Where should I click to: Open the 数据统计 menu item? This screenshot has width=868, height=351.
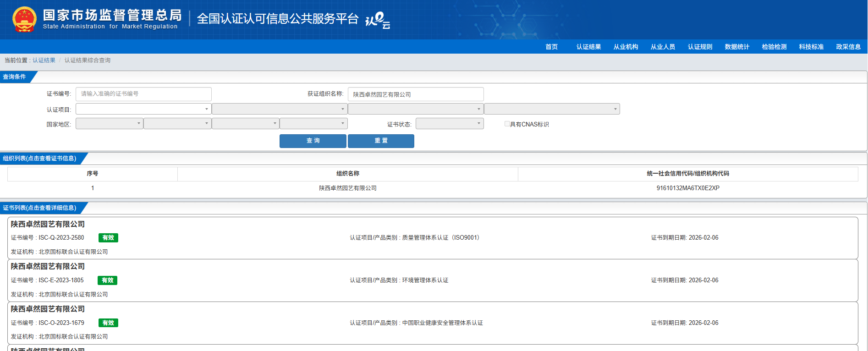tap(737, 47)
